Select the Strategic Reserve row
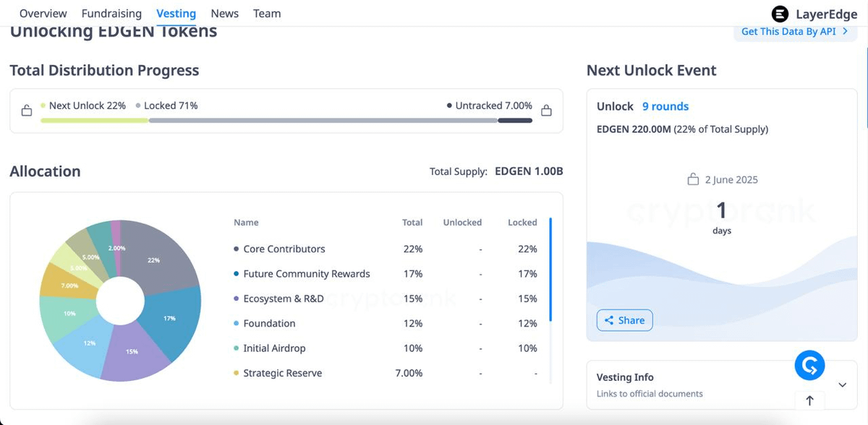868x425 pixels. point(386,373)
